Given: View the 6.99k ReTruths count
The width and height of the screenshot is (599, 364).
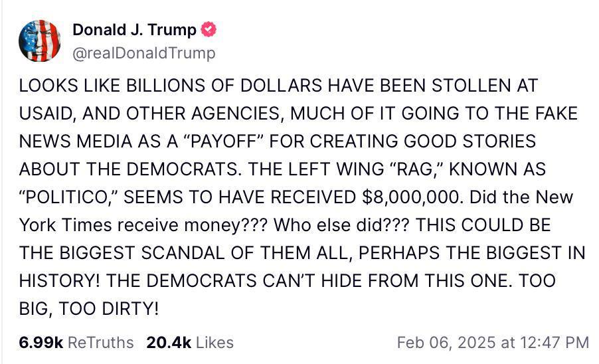Looking at the screenshot, I should pos(41,343).
